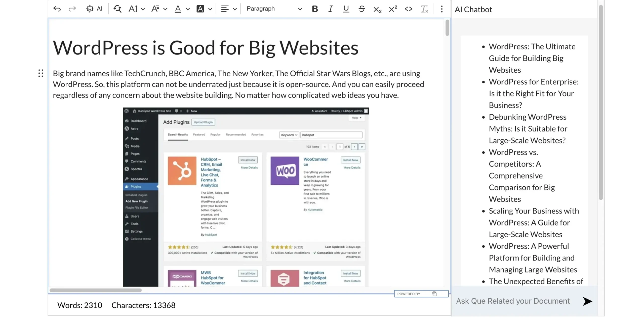The height and width of the screenshot is (320, 644).
Task: Insert code with the code icon
Action: [x=408, y=9]
